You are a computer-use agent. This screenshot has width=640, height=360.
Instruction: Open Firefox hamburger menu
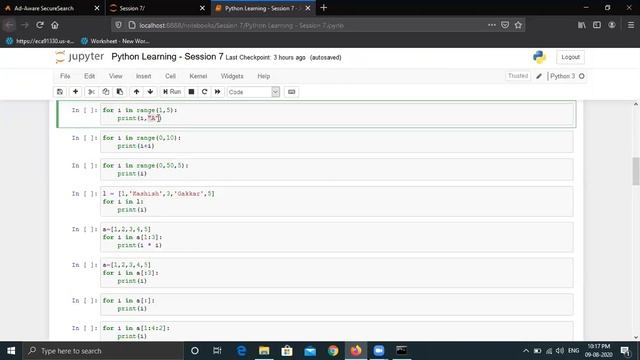(631, 25)
